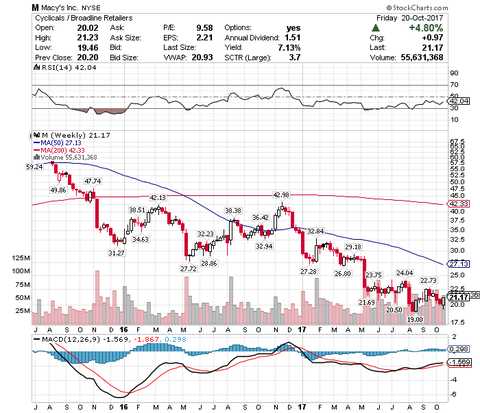480x413 pixels.
Task: Click the 49.86 price annotation
Action: [58, 190]
